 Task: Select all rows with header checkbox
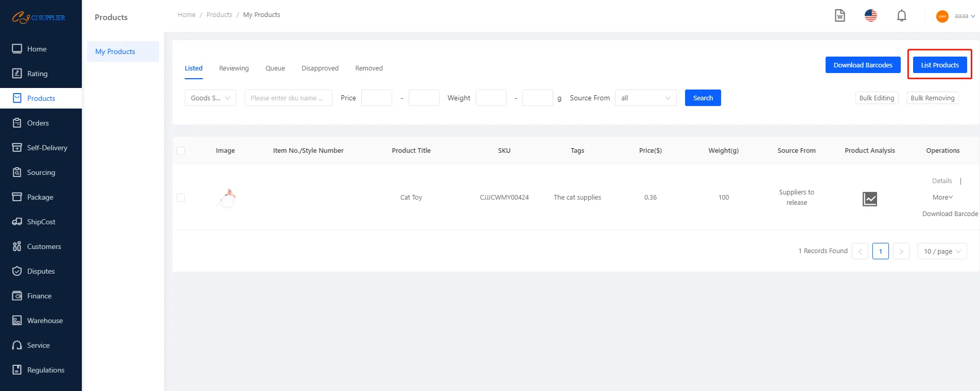[181, 151]
